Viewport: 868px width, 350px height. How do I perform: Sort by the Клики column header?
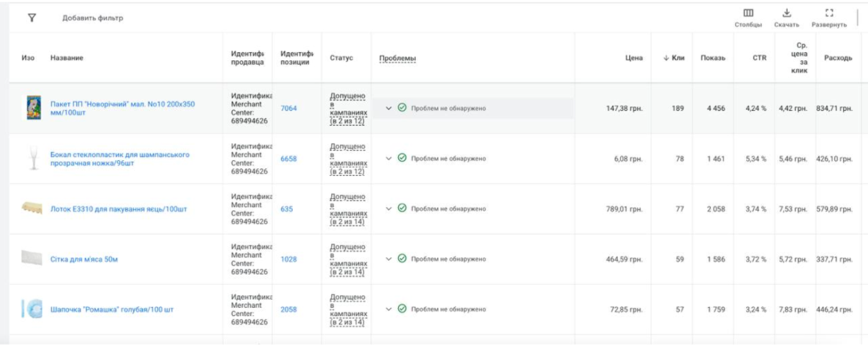674,58
